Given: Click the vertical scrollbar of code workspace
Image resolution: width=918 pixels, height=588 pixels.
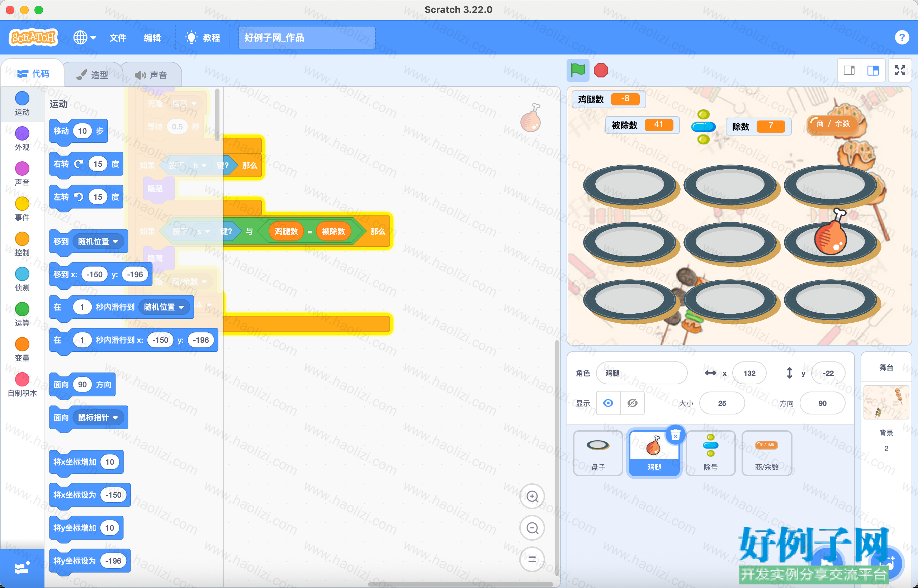Looking at the screenshot, I should point(557,458).
